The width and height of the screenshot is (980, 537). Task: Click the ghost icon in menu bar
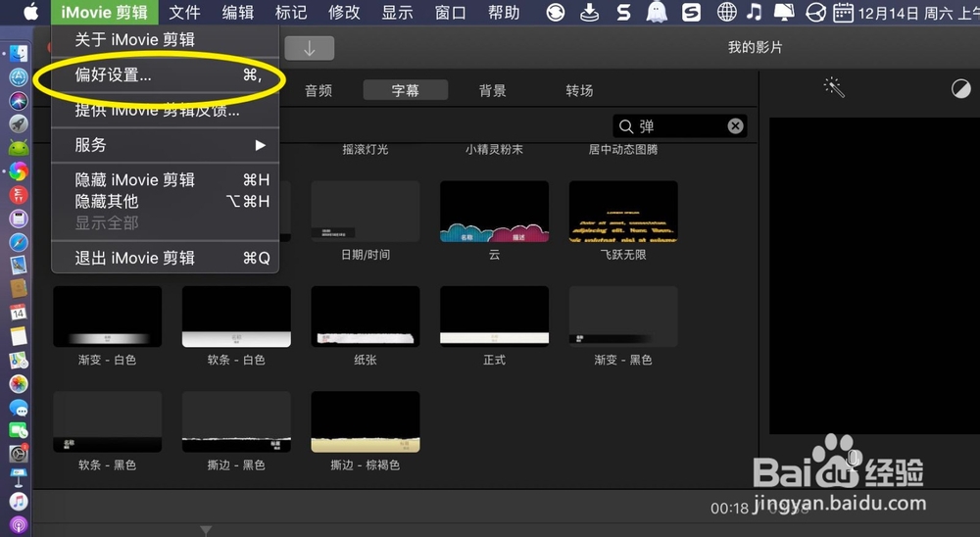coord(657,12)
